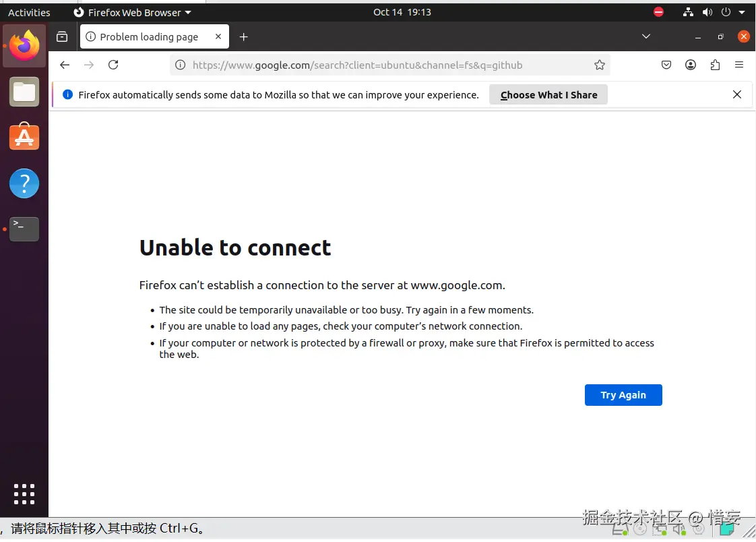Click the site information icon in address bar
This screenshot has width=756, height=542.
[x=181, y=65]
